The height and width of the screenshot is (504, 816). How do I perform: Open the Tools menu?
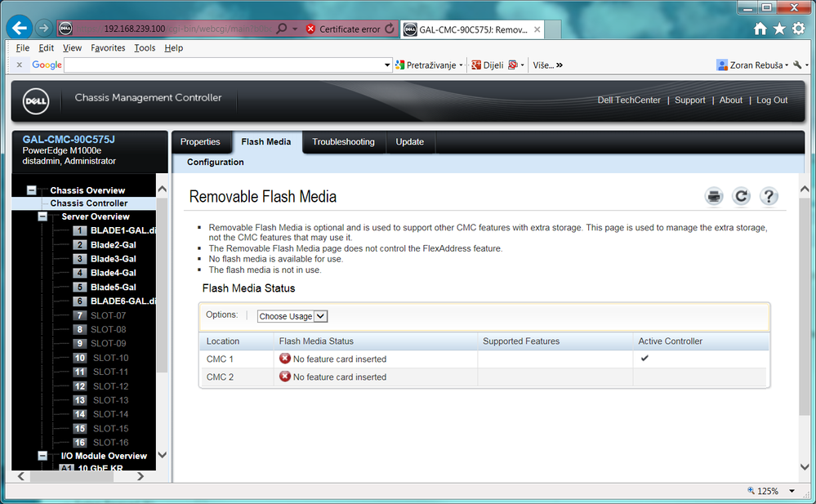(145, 48)
